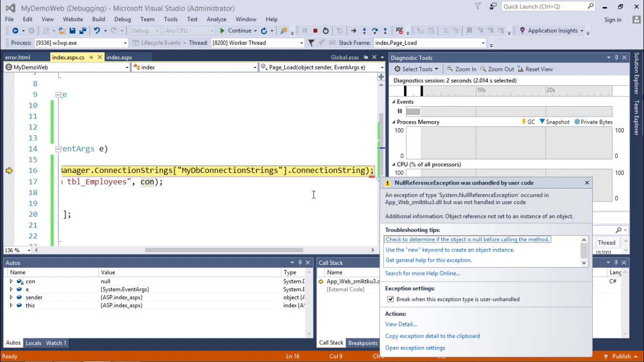Click Copy exception detail to the clipboard
Image resolution: width=644 pixels, height=362 pixels.
click(x=433, y=336)
